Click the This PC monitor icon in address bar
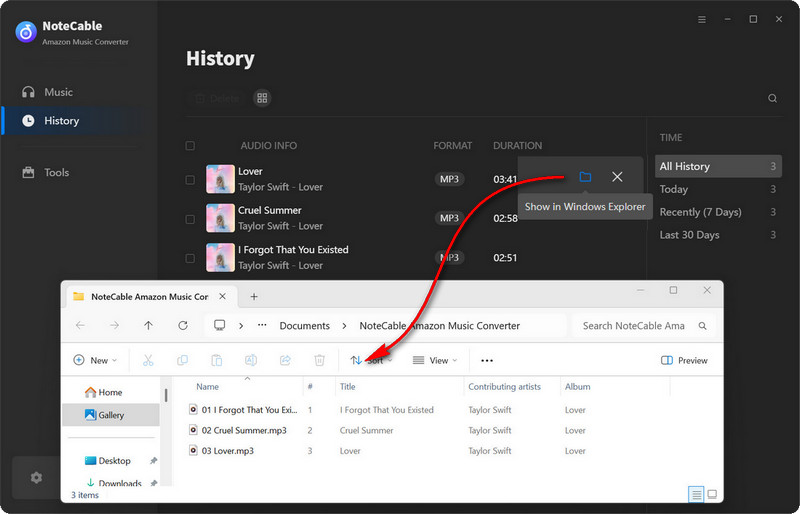The height and width of the screenshot is (514, 800). coord(219,326)
